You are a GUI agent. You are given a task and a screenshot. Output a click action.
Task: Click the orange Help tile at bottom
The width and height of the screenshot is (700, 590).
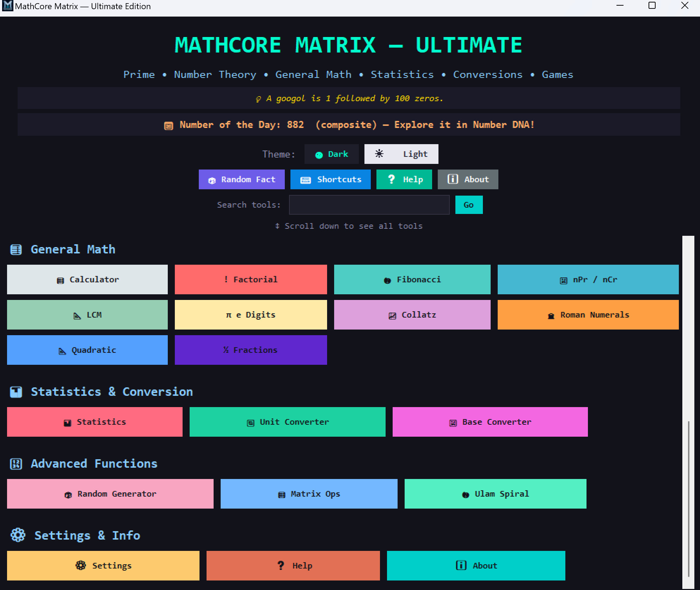click(x=293, y=566)
